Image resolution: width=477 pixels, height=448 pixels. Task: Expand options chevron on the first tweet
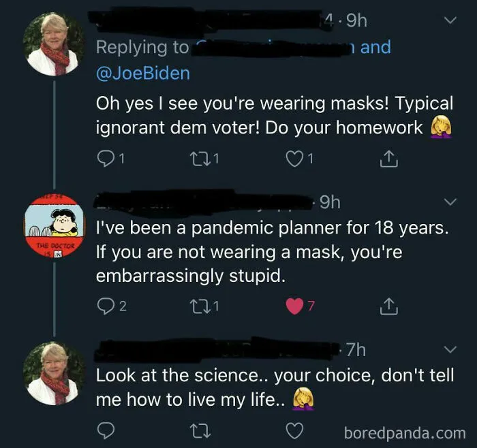[450, 20]
